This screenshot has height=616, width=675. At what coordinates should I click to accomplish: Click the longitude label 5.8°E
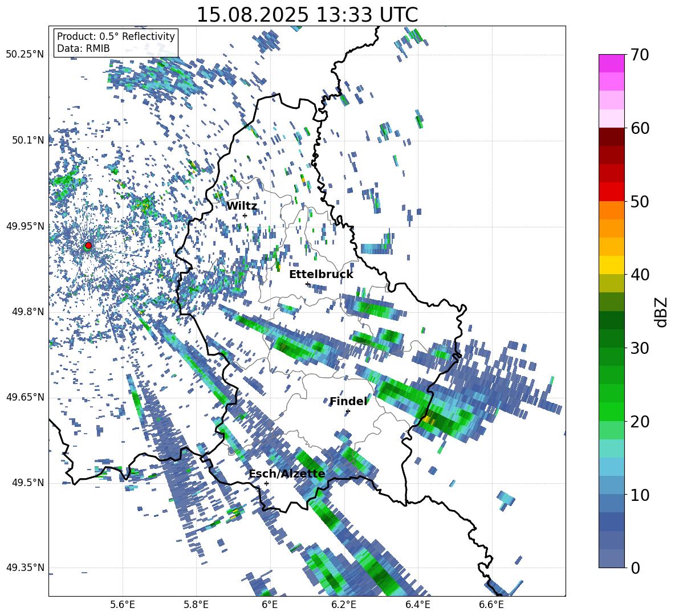point(196,605)
